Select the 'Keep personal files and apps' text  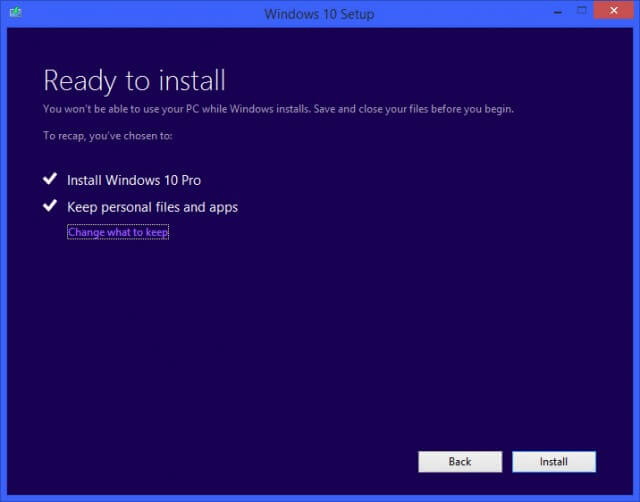(x=152, y=207)
